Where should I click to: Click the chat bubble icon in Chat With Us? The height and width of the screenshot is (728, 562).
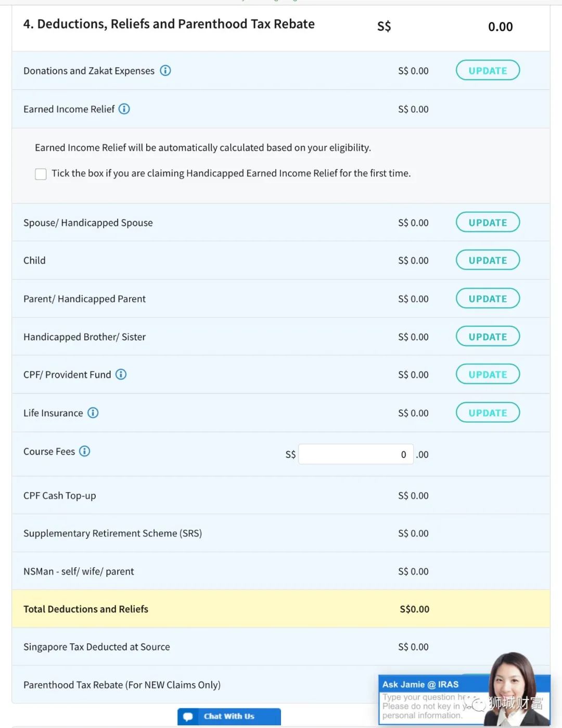(188, 717)
